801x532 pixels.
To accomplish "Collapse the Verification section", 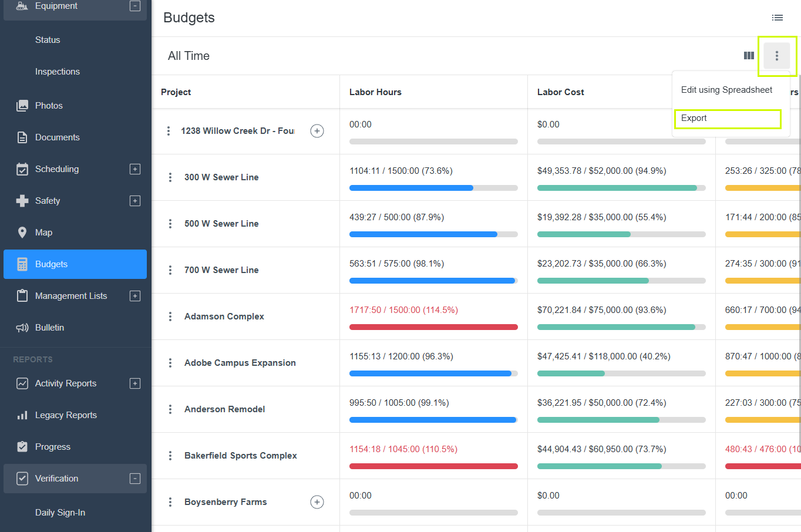I will (135, 479).
